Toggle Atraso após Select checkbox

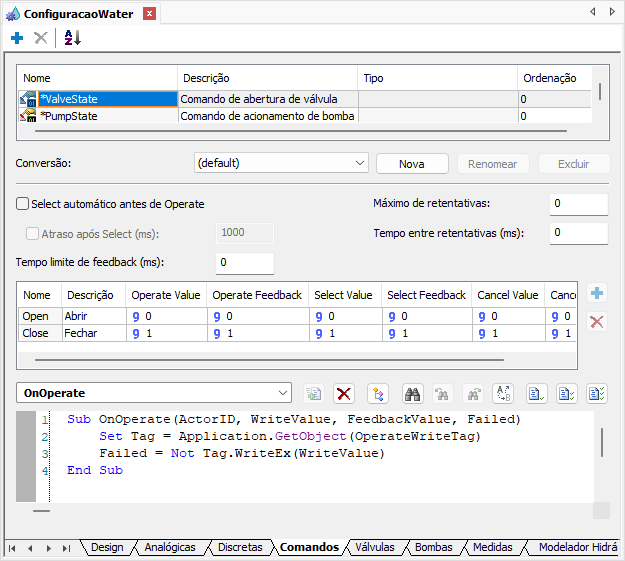[x=32, y=233]
